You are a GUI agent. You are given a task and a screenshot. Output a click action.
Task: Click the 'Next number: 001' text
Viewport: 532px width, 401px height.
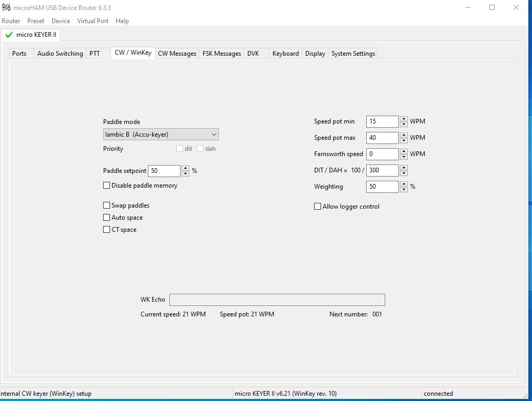[x=356, y=314]
